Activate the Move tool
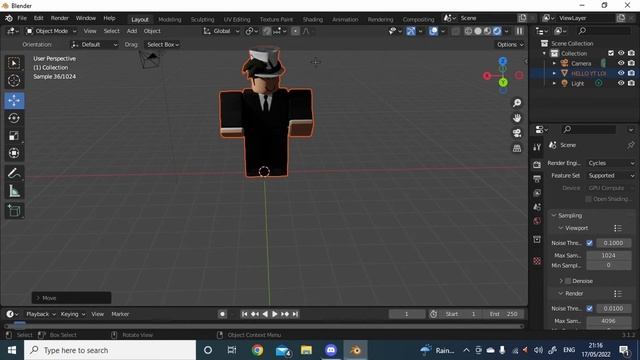 (x=14, y=100)
